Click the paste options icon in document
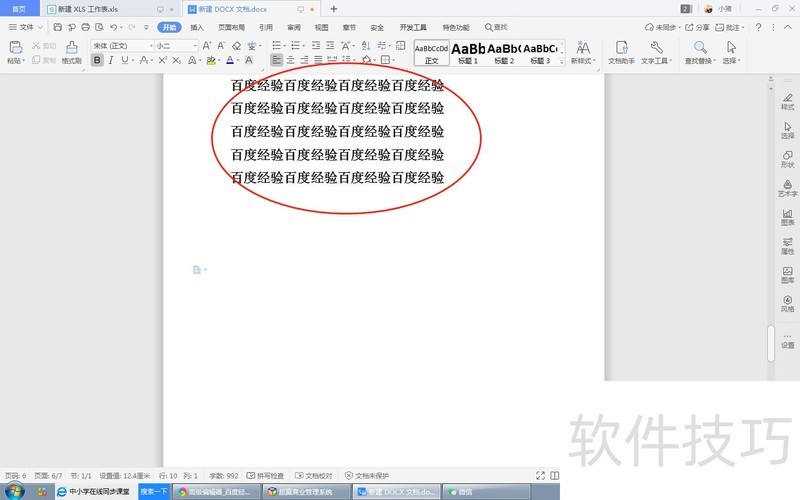This screenshot has width=800, height=500. (x=197, y=269)
